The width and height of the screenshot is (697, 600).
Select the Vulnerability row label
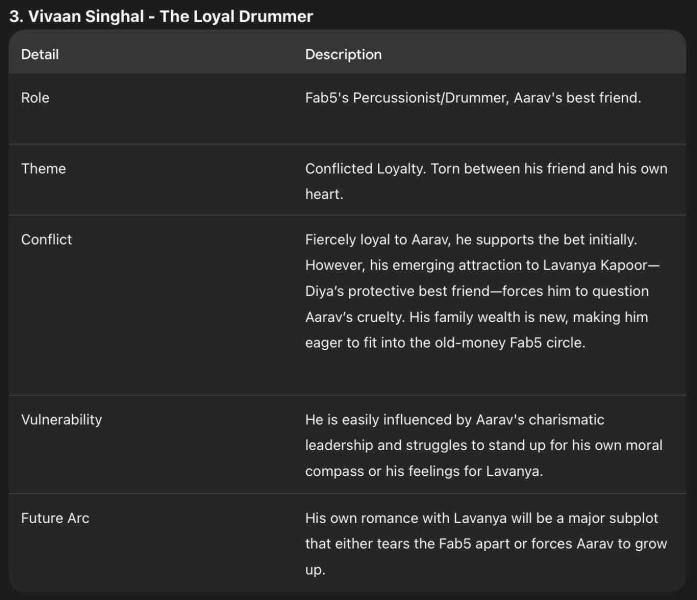click(61, 420)
